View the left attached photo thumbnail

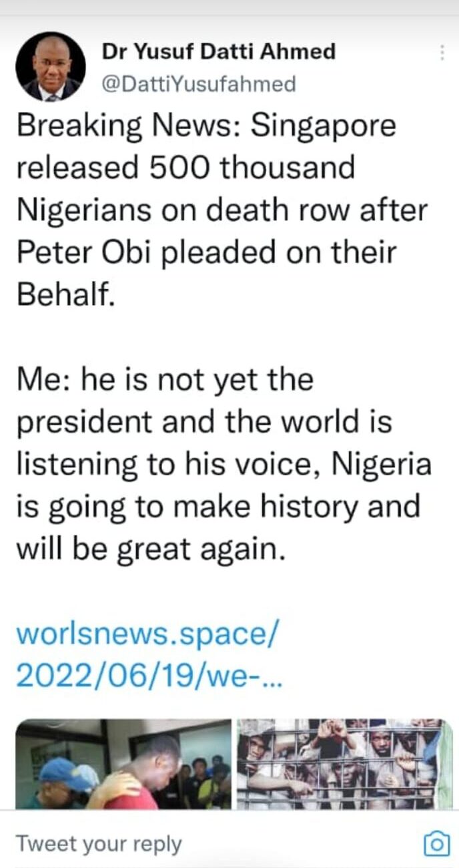click(x=123, y=764)
